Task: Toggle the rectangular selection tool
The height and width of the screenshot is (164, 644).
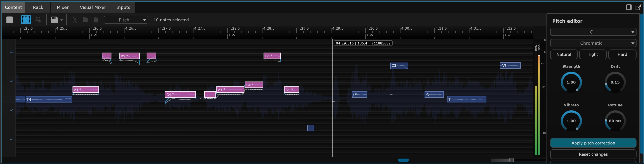Action: 26,20
